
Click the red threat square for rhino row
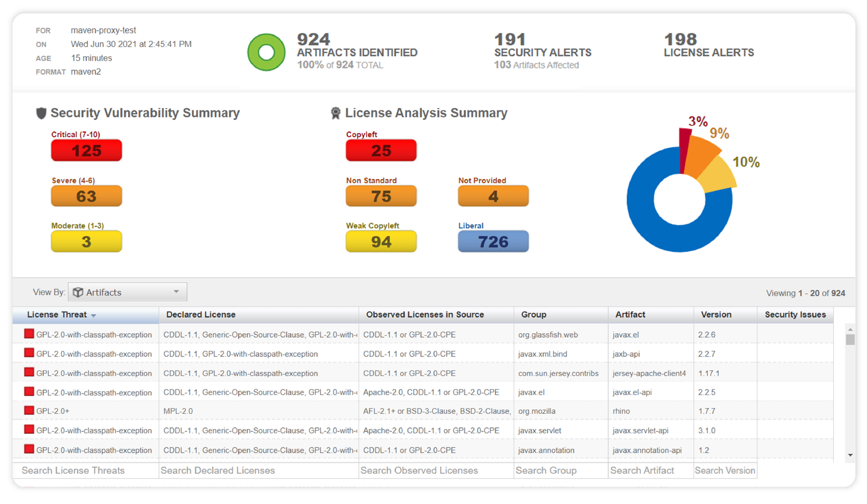[x=29, y=411]
